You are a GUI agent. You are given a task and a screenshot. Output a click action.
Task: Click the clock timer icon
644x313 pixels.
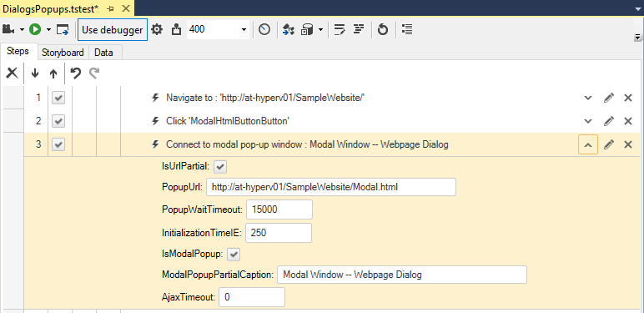[264, 29]
